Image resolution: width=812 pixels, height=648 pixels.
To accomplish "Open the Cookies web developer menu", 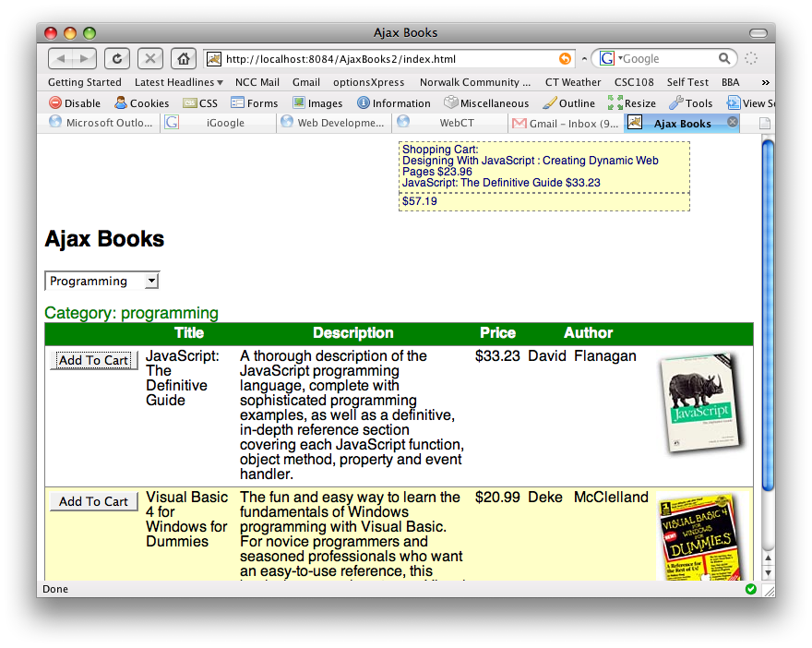I will (x=142, y=103).
